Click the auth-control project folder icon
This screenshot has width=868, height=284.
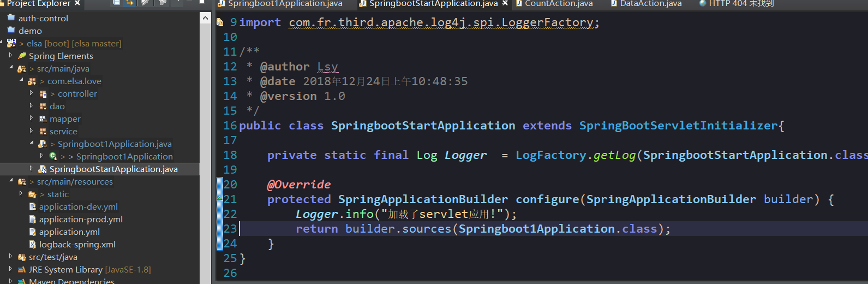pyautogui.click(x=11, y=18)
